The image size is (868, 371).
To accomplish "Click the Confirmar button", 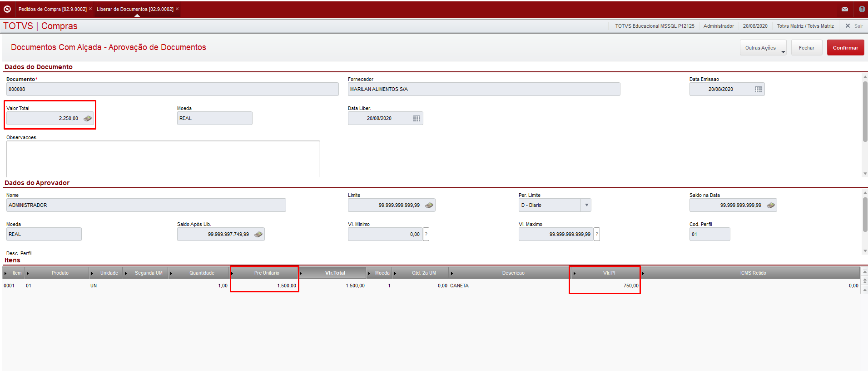I will [x=845, y=48].
